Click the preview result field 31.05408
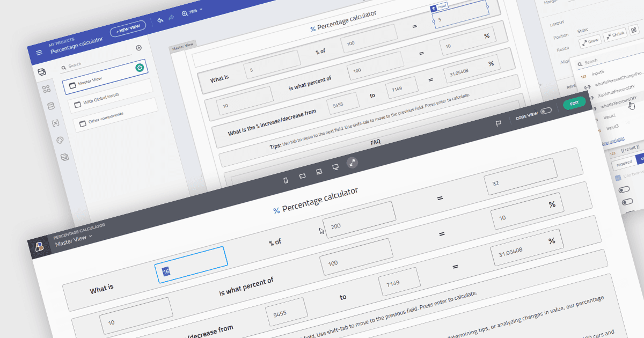This screenshot has width=644, height=338. tap(526, 247)
